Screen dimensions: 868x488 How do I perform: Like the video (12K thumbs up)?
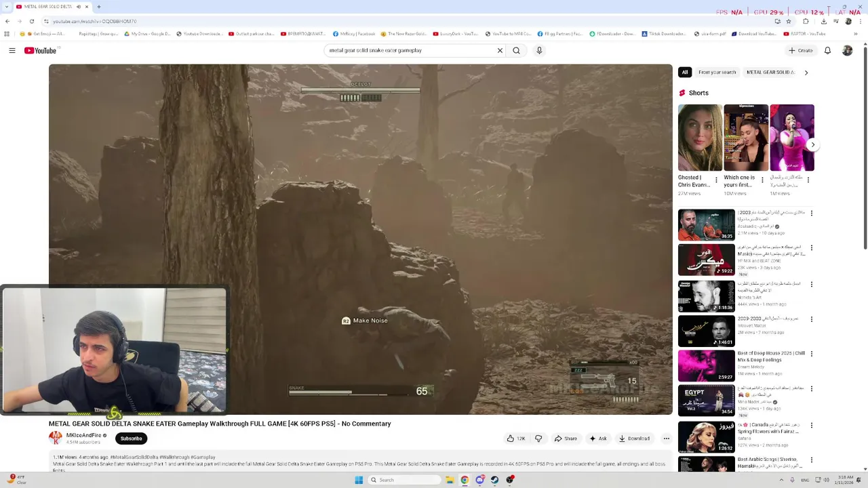tap(516, 439)
